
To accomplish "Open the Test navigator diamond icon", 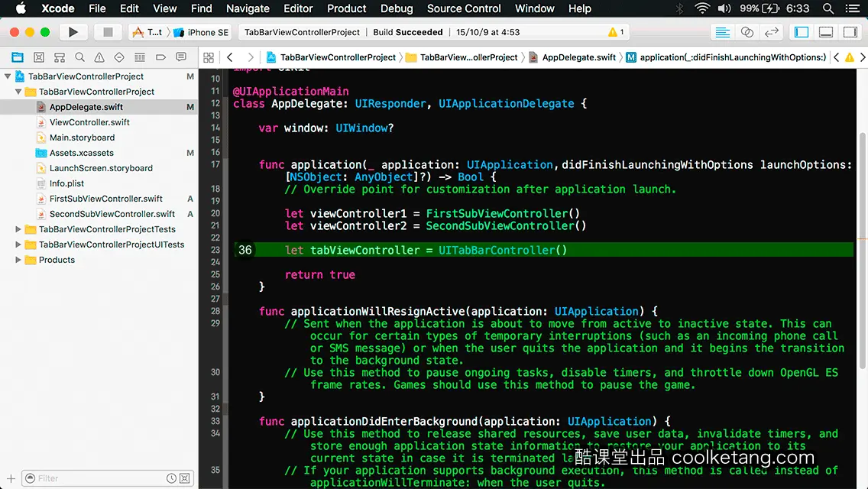I will tap(119, 57).
